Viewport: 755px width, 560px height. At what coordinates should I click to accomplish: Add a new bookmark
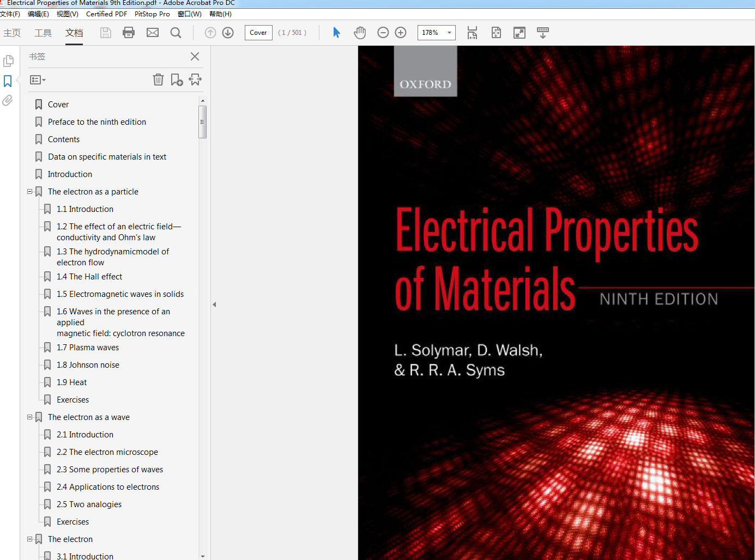click(177, 80)
